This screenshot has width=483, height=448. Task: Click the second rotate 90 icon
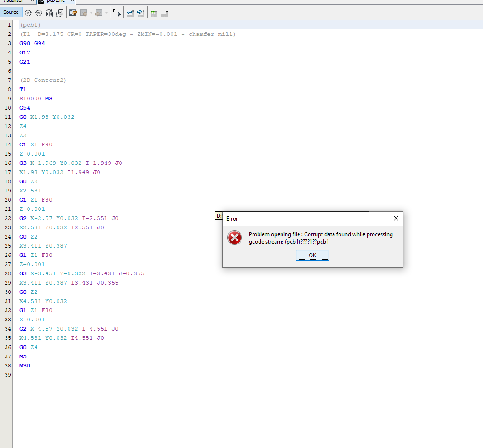coord(39,13)
